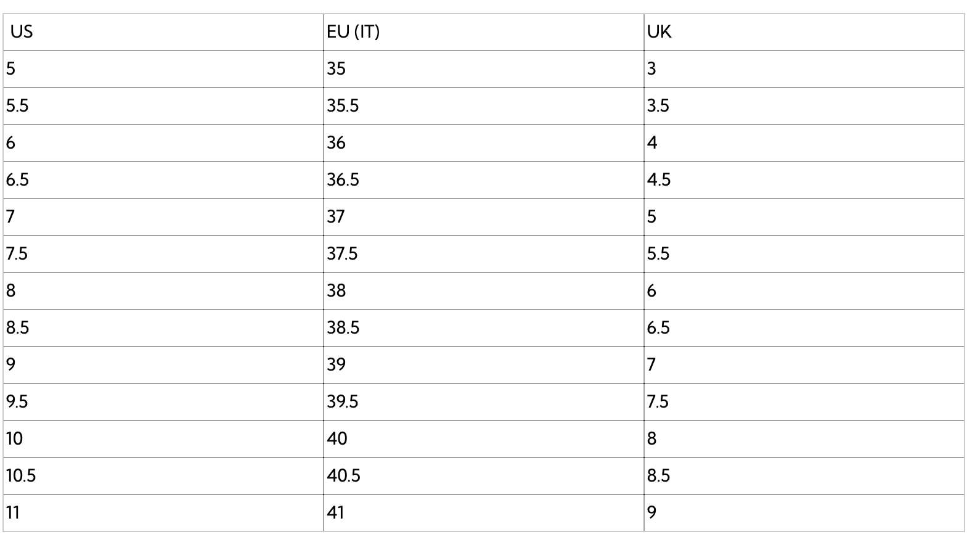Select the UK column header cell

(659, 32)
